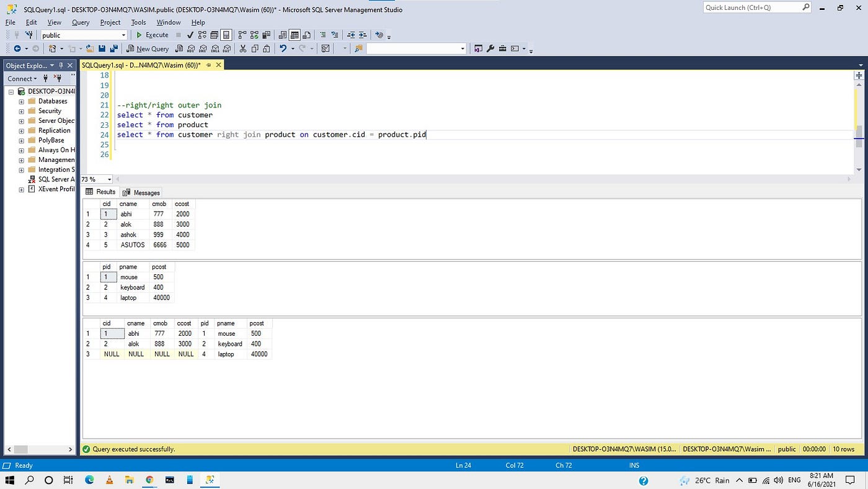Toggle Include Actual Execution Plan
Viewport: 868px width, 489px height.
242,35
